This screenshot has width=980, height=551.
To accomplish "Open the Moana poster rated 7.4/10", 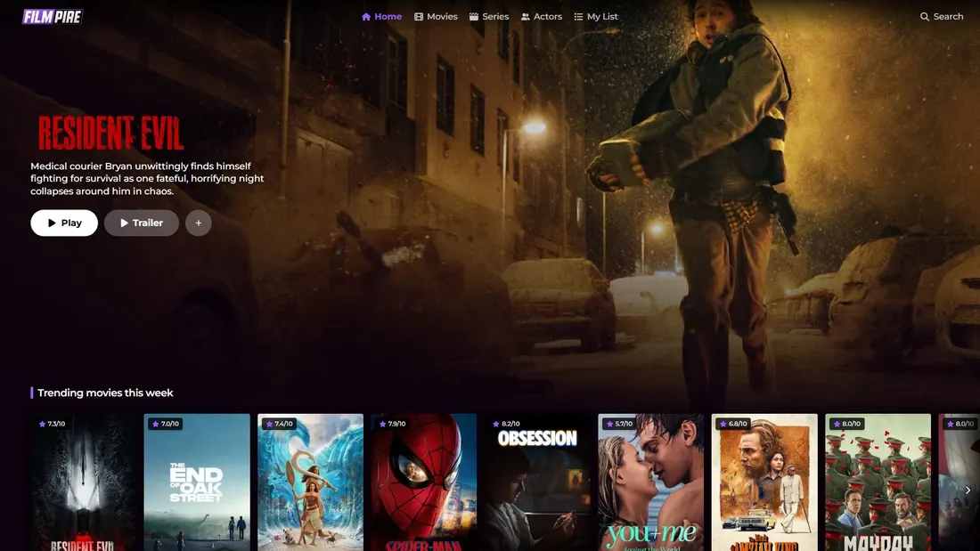I will pyautogui.click(x=311, y=482).
